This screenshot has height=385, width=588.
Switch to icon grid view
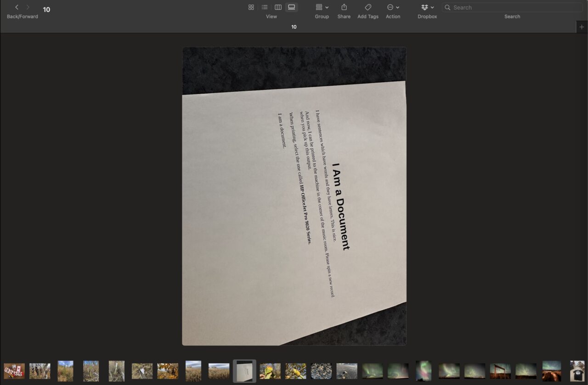click(251, 7)
